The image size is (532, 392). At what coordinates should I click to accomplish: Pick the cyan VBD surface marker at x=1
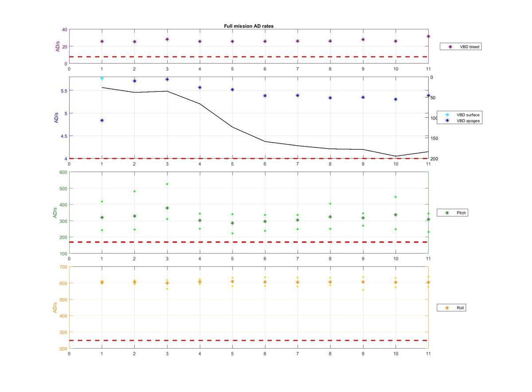point(102,78)
